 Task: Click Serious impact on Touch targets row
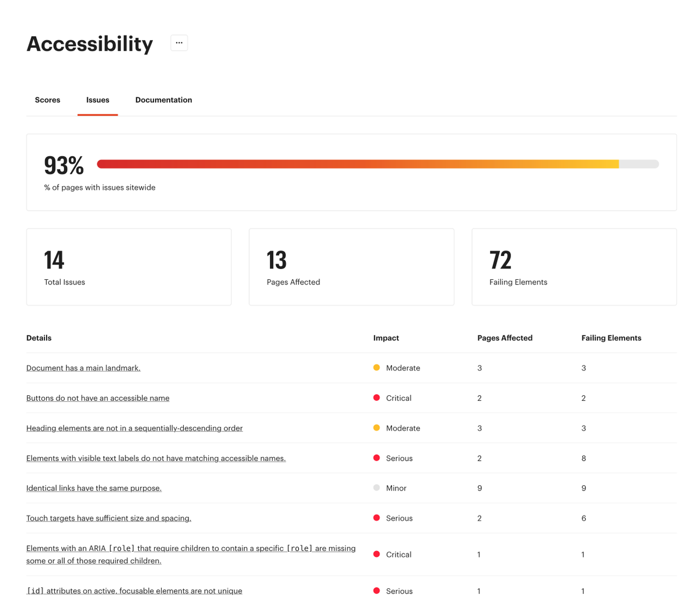coord(393,518)
